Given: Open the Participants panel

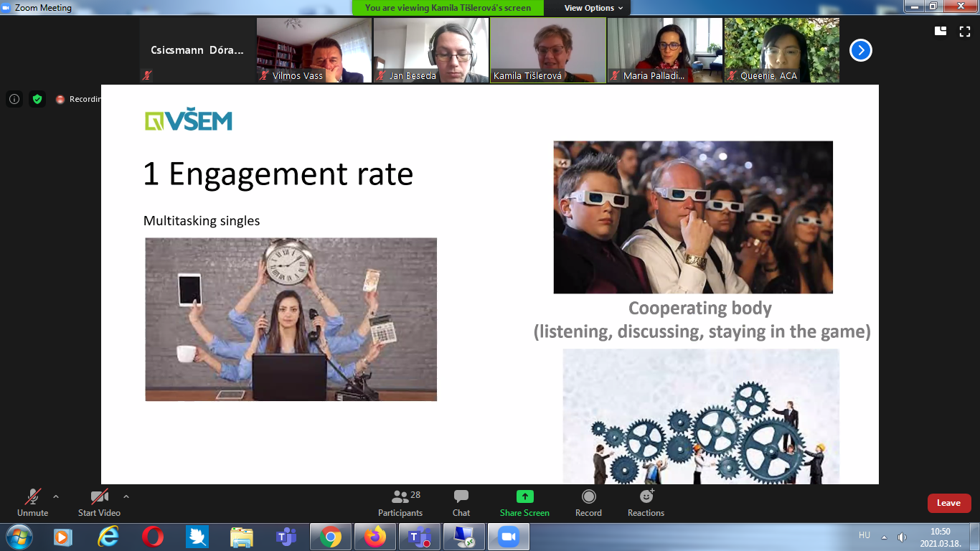Looking at the screenshot, I should pyautogui.click(x=400, y=502).
